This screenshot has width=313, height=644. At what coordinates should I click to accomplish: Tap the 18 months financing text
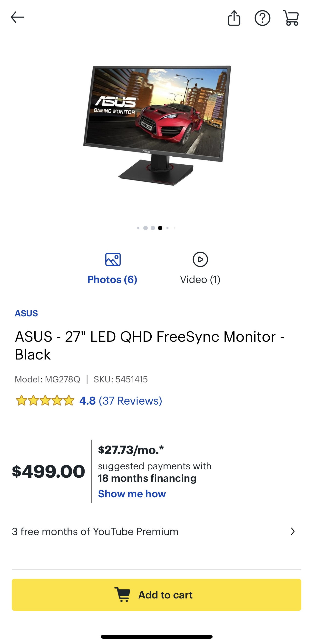coord(147,478)
